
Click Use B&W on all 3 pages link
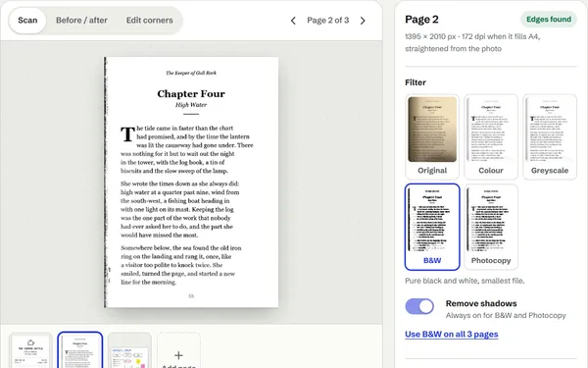click(x=452, y=335)
